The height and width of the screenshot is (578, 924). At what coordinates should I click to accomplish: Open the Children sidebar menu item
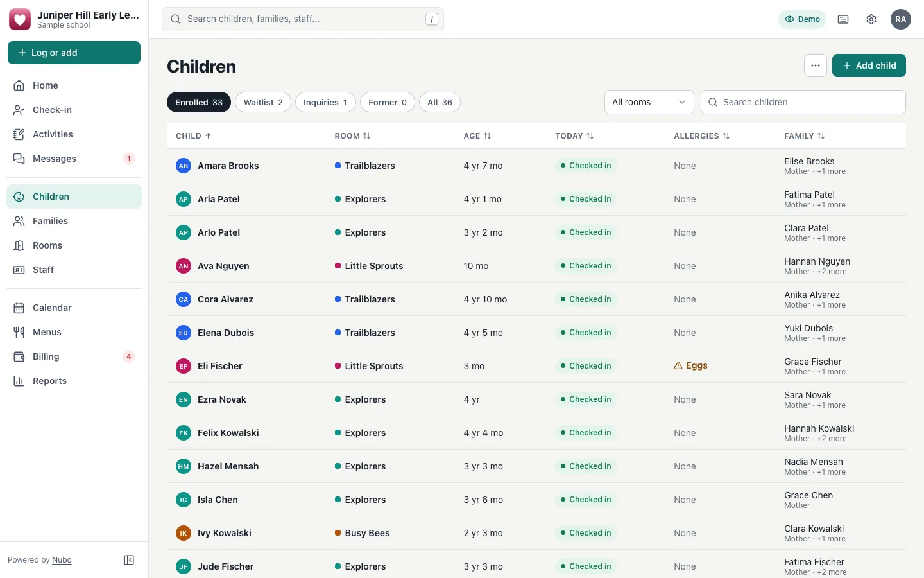tap(74, 197)
